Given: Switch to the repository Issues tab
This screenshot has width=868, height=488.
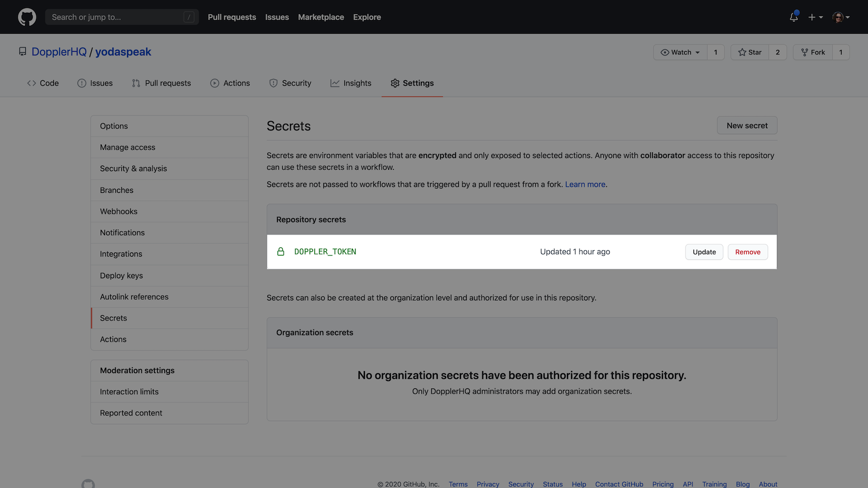Looking at the screenshot, I should [x=95, y=83].
